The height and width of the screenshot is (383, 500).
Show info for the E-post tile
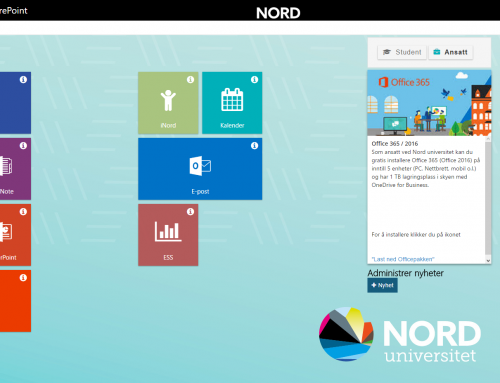point(254,146)
